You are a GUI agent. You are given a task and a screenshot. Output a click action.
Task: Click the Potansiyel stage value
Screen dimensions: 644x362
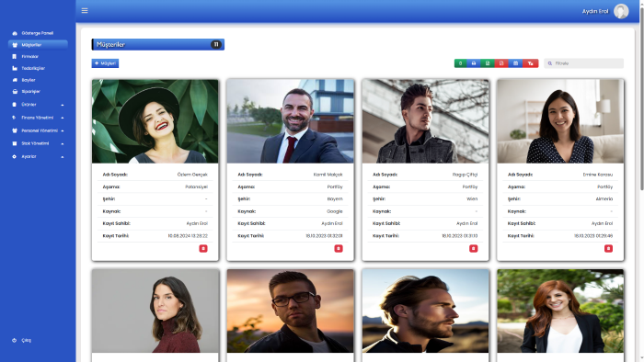click(196, 187)
